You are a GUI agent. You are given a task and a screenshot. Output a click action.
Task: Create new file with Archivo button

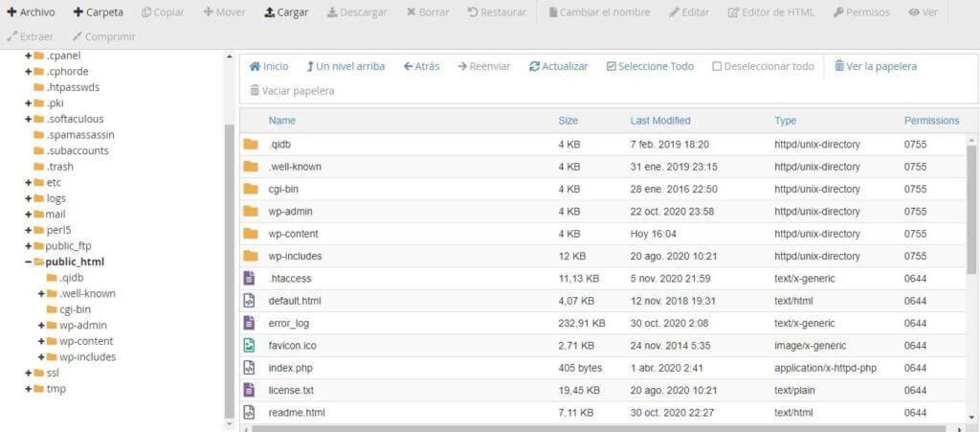point(31,12)
